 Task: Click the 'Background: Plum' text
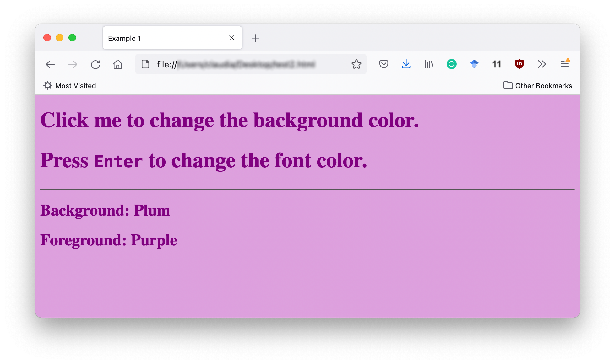(x=105, y=210)
